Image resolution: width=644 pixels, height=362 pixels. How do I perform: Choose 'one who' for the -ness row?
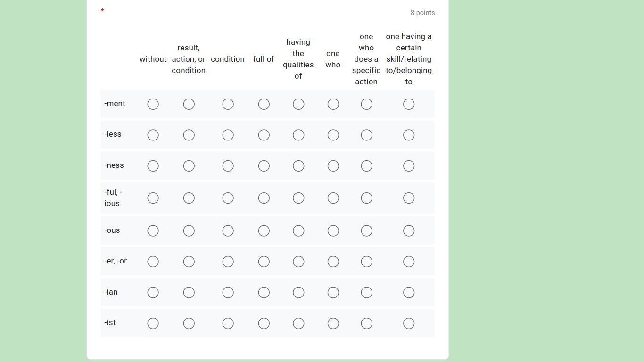[333, 166]
